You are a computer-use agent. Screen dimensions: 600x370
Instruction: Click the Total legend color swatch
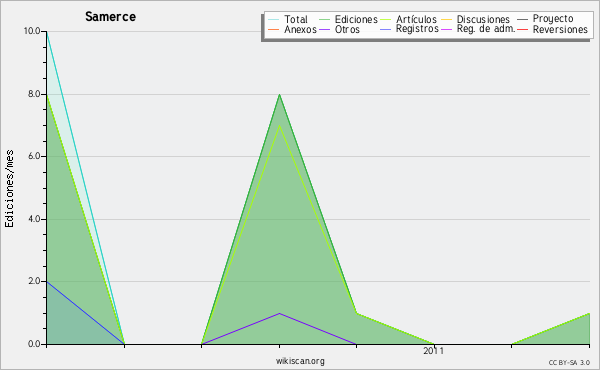point(273,19)
